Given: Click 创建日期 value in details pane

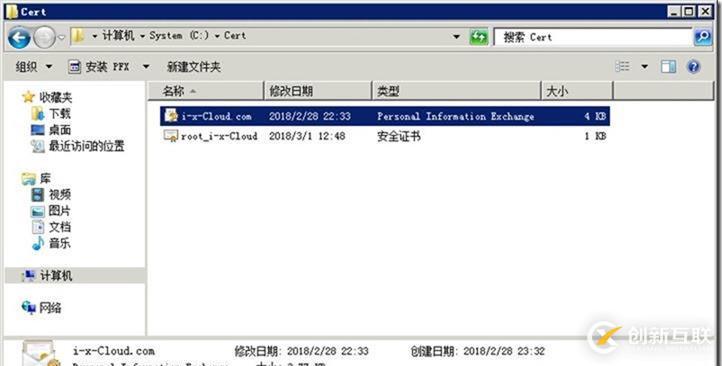Looking at the screenshot, I should pyautogui.click(x=504, y=351).
